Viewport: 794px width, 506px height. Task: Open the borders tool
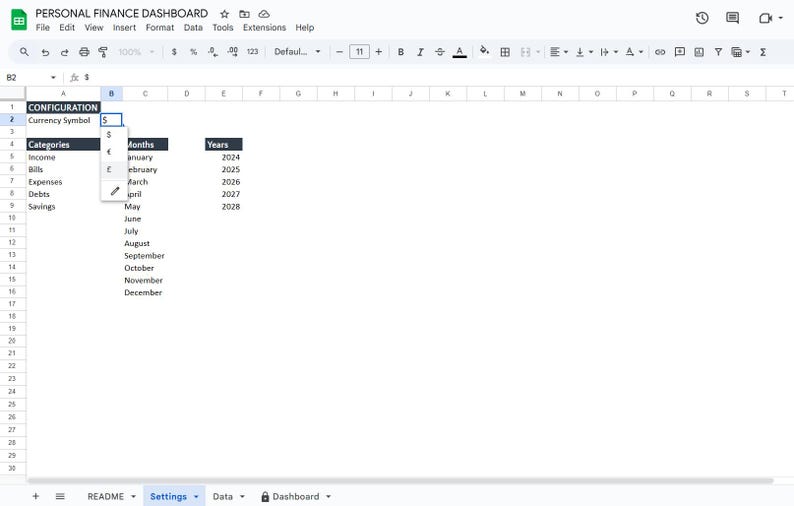click(x=505, y=52)
